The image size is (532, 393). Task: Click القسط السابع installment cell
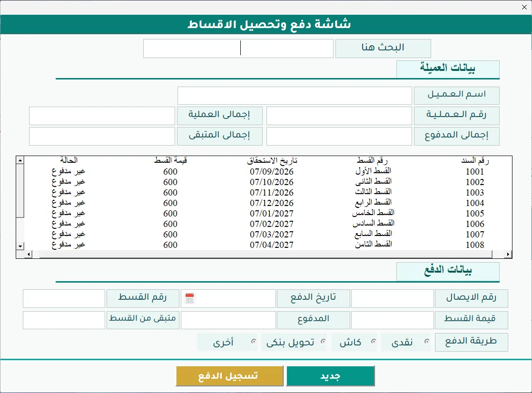click(x=373, y=234)
